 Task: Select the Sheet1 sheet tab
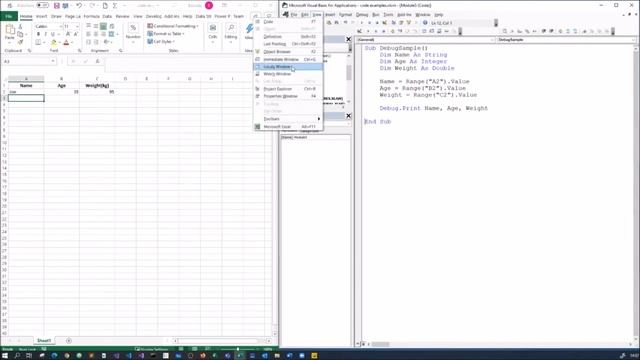pos(44,340)
